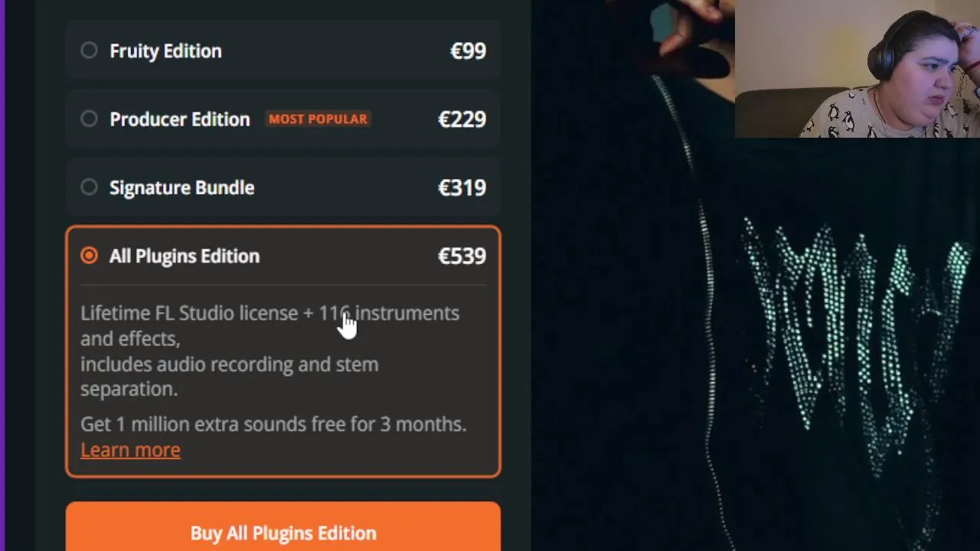980x551 pixels.
Task: Click the MOST POPULAR badge
Action: (x=318, y=119)
